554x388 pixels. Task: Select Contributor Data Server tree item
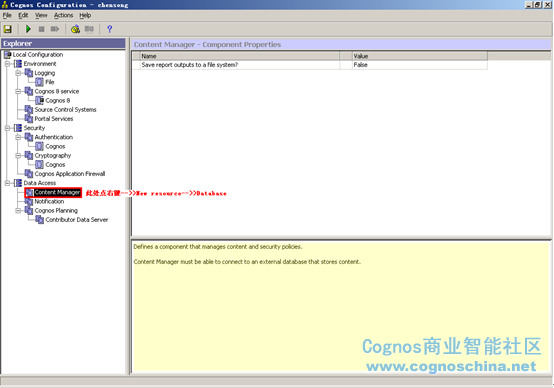(x=77, y=220)
